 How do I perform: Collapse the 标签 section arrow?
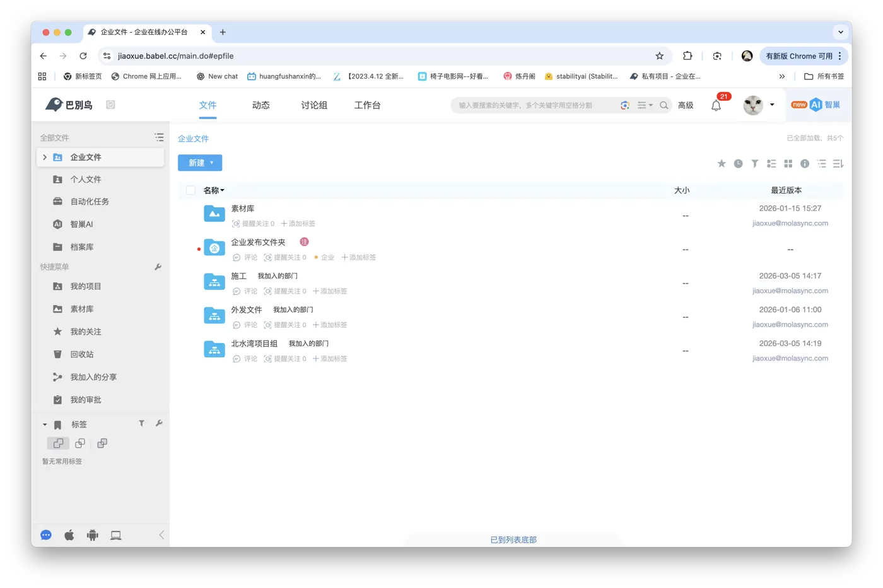tap(45, 425)
